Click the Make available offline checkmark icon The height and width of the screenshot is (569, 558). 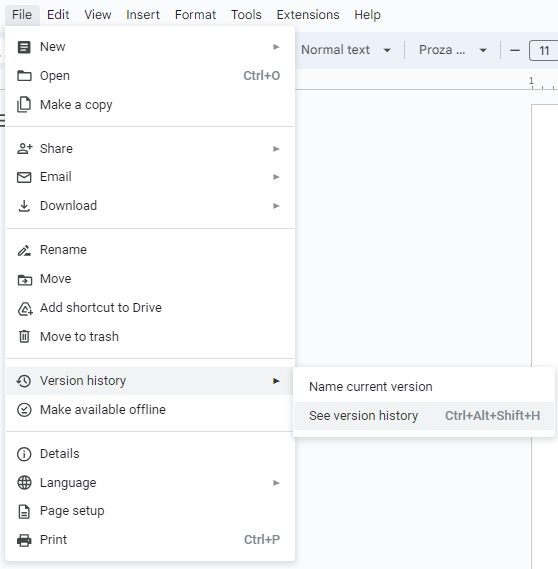click(24, 410)
